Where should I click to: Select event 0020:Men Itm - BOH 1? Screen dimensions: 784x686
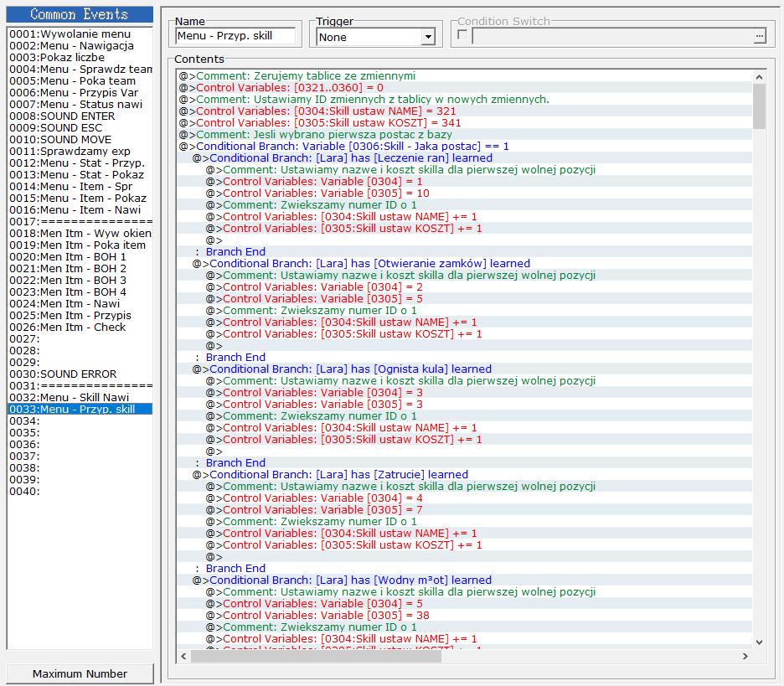[80, 257]
